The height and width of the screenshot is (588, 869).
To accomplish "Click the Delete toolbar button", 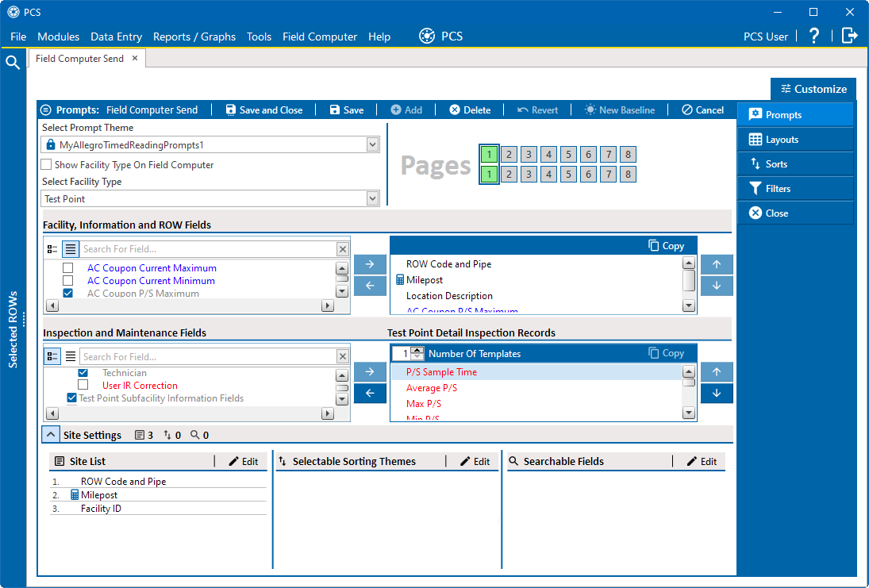I will [470, 110].
